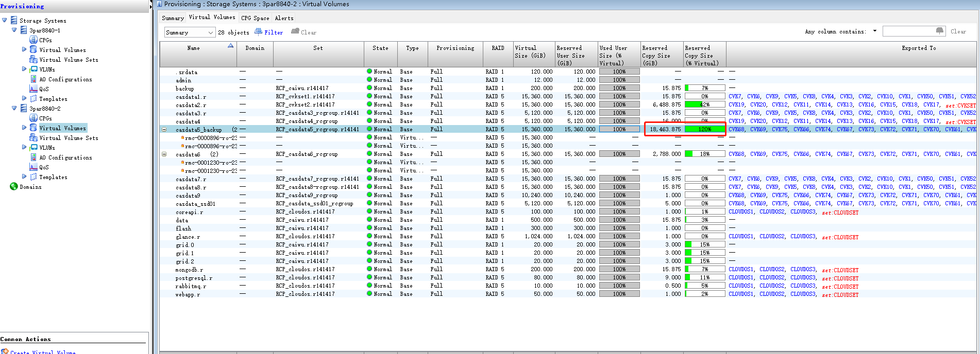Expand Virtual Volumes node under 3par8840-1
This screenshot has height=354, width=980.
[x=24, y=50]
